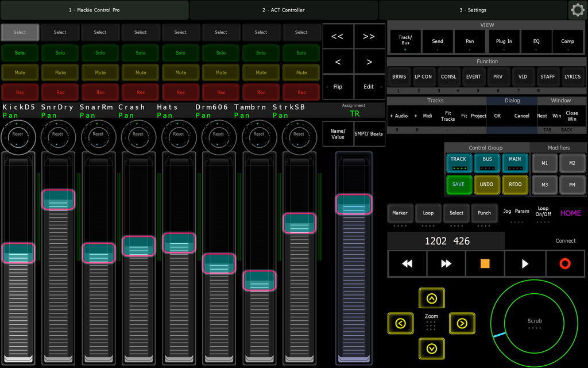Click the green SAVE button

pos(458,185)
